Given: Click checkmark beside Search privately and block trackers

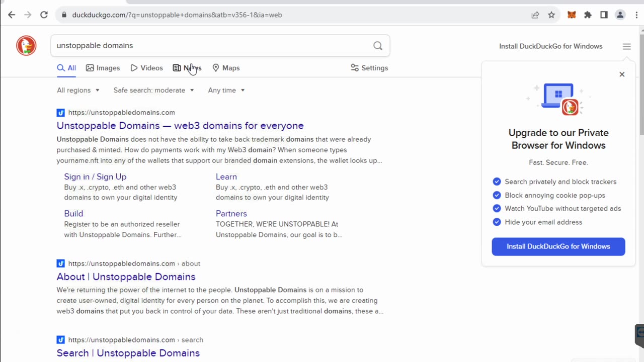Looking at the screenshot, I should click(497, 182).
